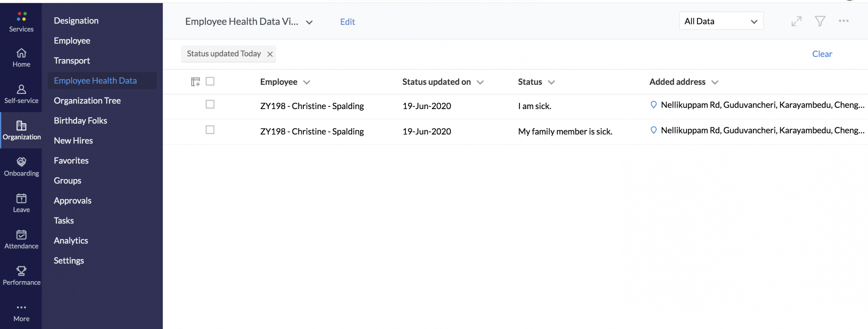Image resolution: width=868 pixels, height=329 pixels.
Task: Go to the Home icon
Action: point(21,53)
